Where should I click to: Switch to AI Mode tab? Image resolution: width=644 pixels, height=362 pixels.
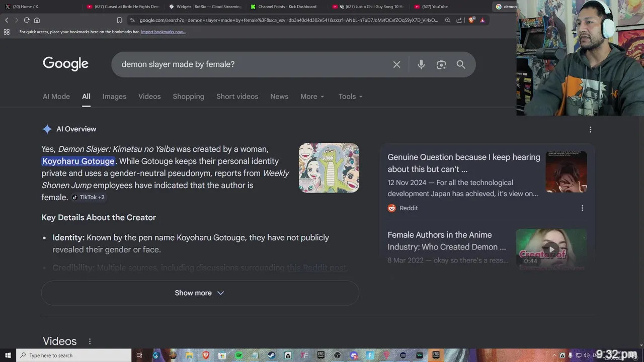tap(56, 97)
